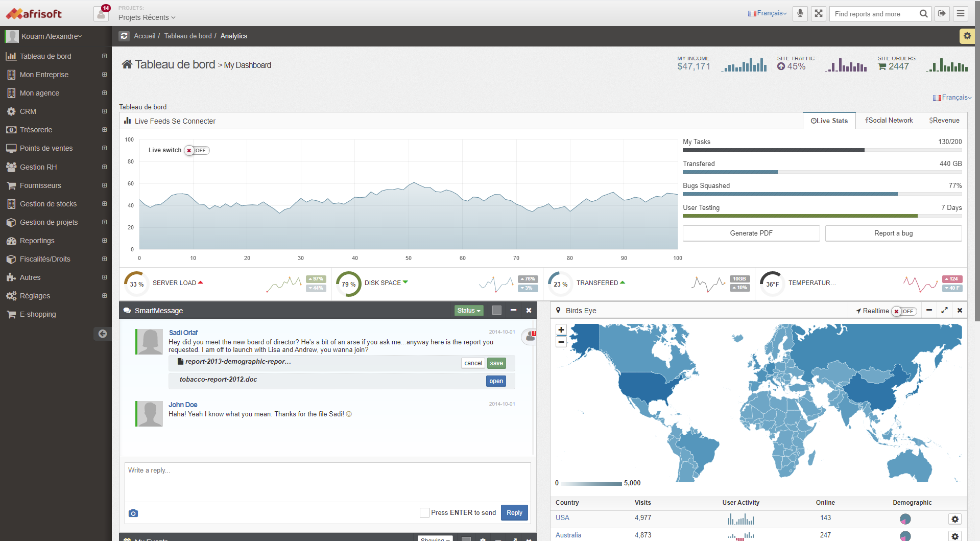Viewport: 980px width, 541px height.
Task: Zoom in on the Birds Eye map
Action: point(561,330)
